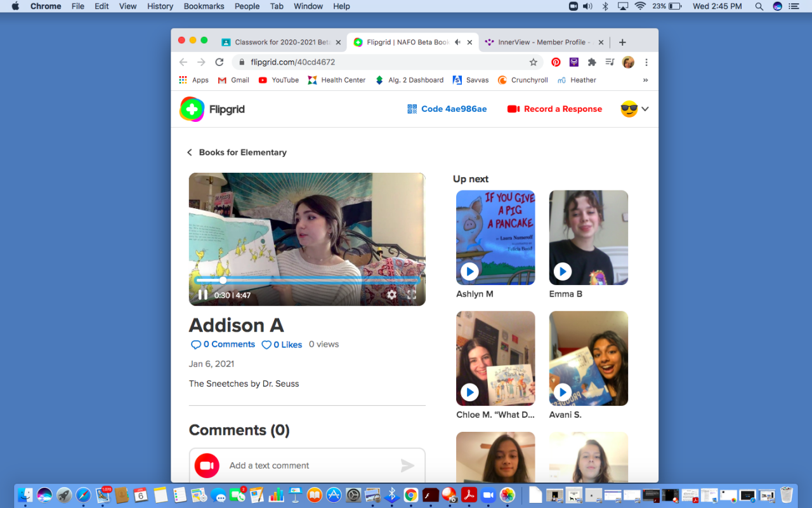
Task: Open the Pinterest extension
Action: (556, 62)
